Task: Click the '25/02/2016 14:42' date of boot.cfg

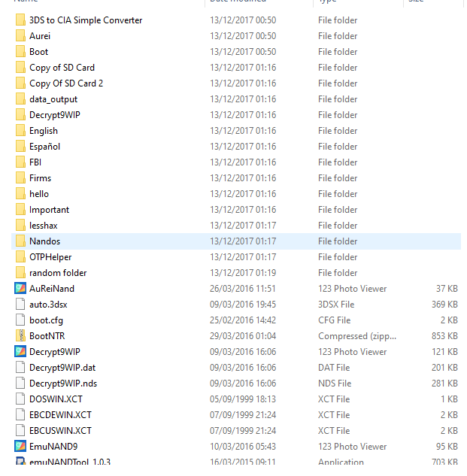Action: (x=243, y=320)
